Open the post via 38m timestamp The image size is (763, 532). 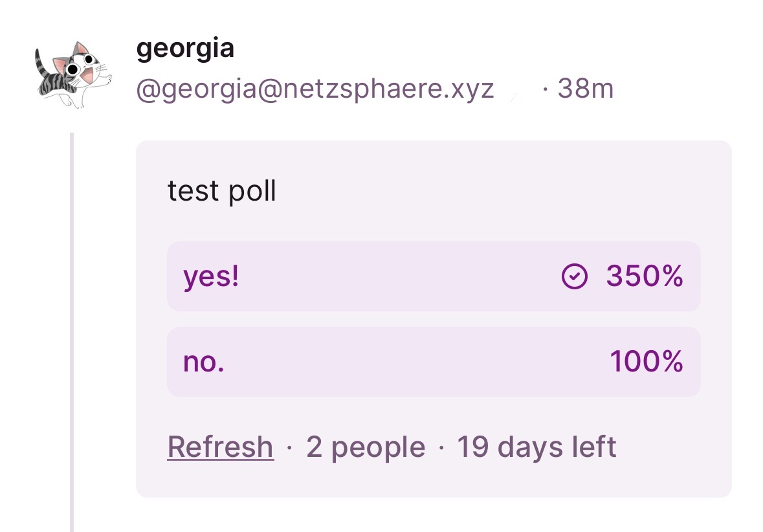tap(585, 89)
